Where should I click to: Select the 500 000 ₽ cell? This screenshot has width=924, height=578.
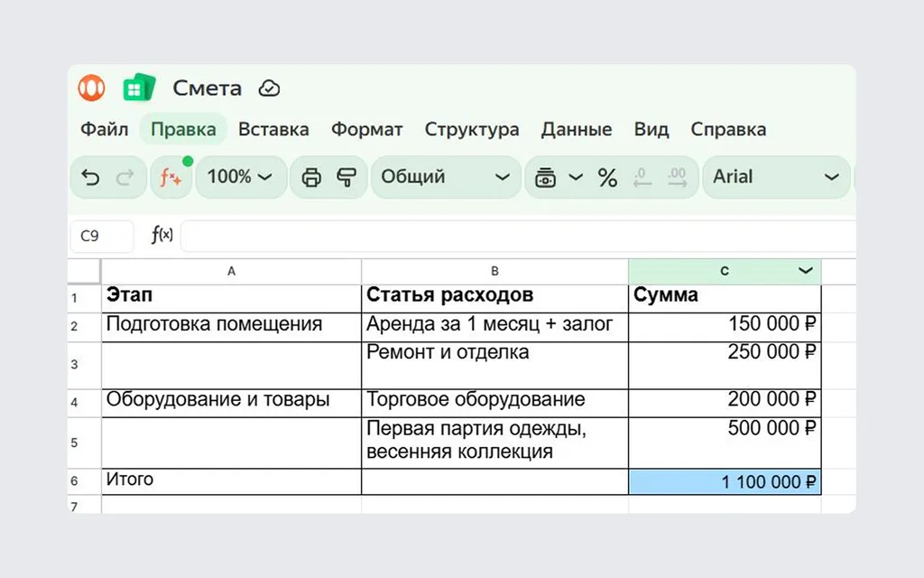pyautogui.click(x=725, y=443)
